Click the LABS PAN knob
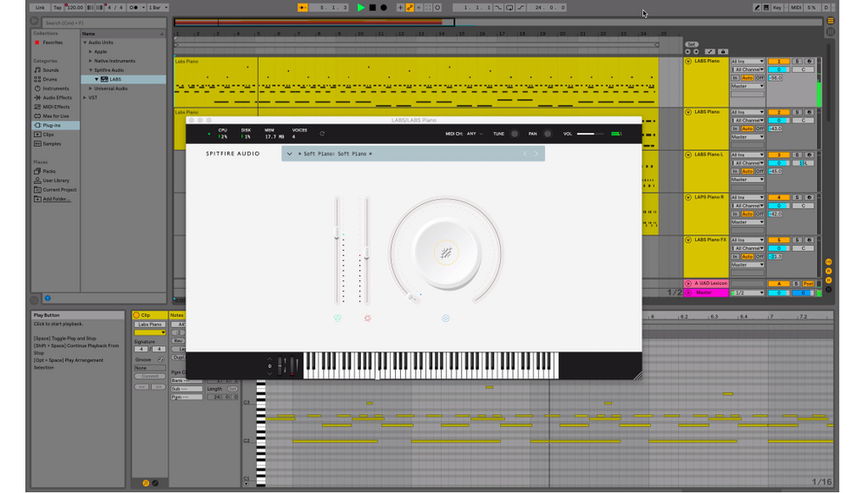 548,134
